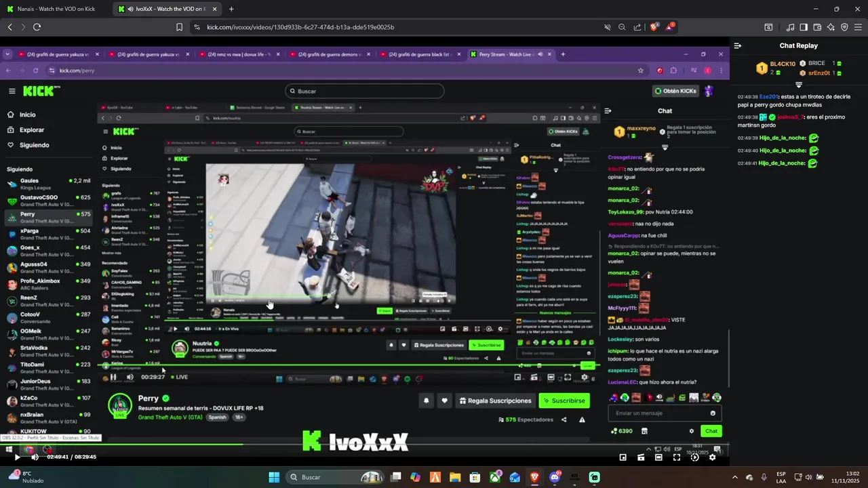Open the Brave Shields lion icon
Screen dimensions: 868x488
(x=654, y=27)
